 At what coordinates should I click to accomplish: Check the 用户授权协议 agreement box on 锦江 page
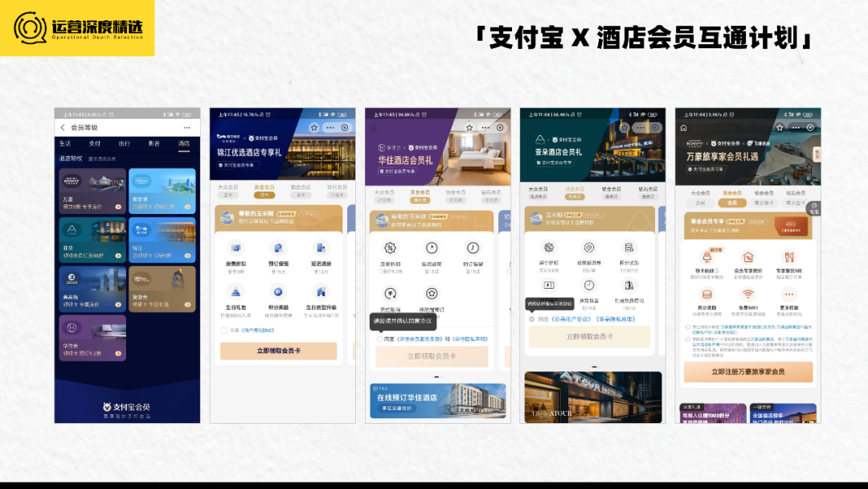[224, 331]
